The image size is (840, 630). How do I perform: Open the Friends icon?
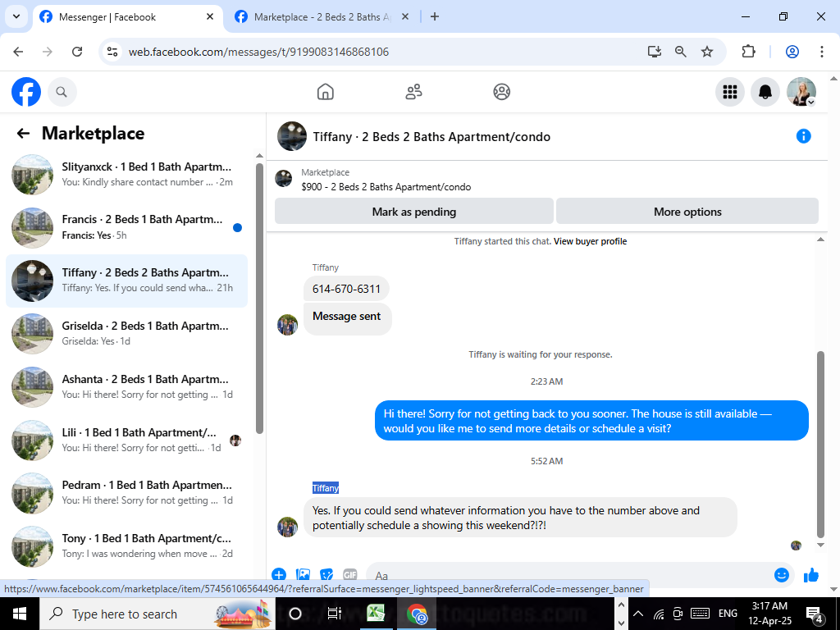coord(413,92)
